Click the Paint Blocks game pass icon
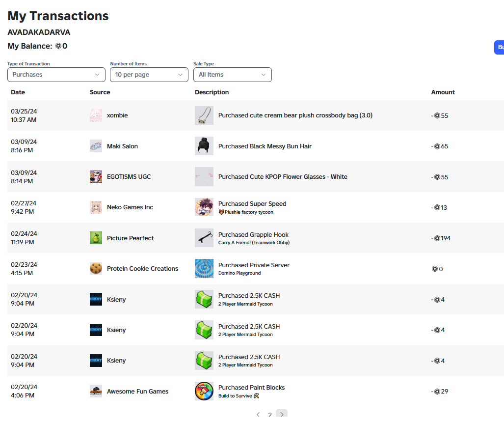Image resolution: width=504 pixels, height=423 pixels. click(204, 391)
